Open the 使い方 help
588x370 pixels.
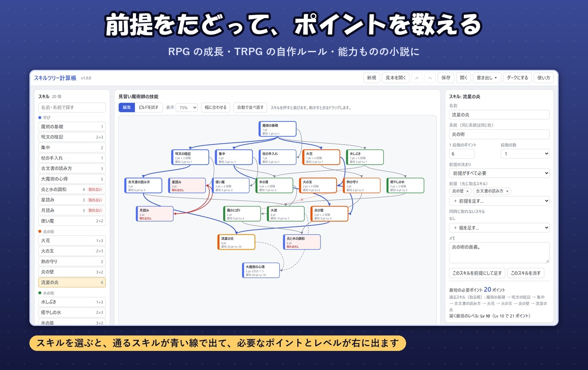(x=544, y=78)
